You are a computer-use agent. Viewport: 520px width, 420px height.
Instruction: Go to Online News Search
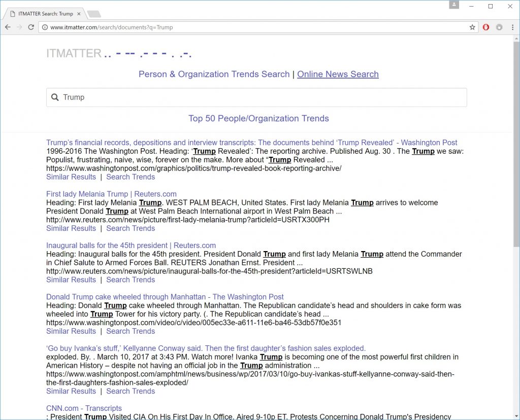click(338, 74)
